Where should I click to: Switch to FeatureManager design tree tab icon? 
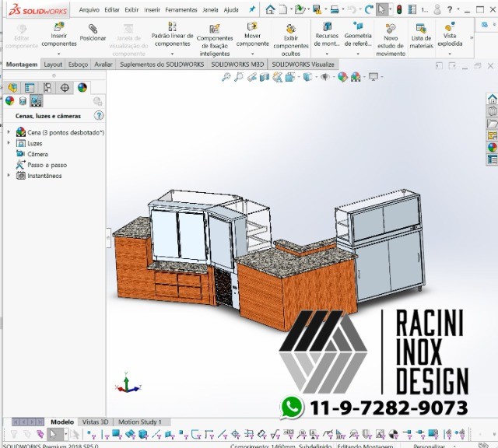[12, 88]
